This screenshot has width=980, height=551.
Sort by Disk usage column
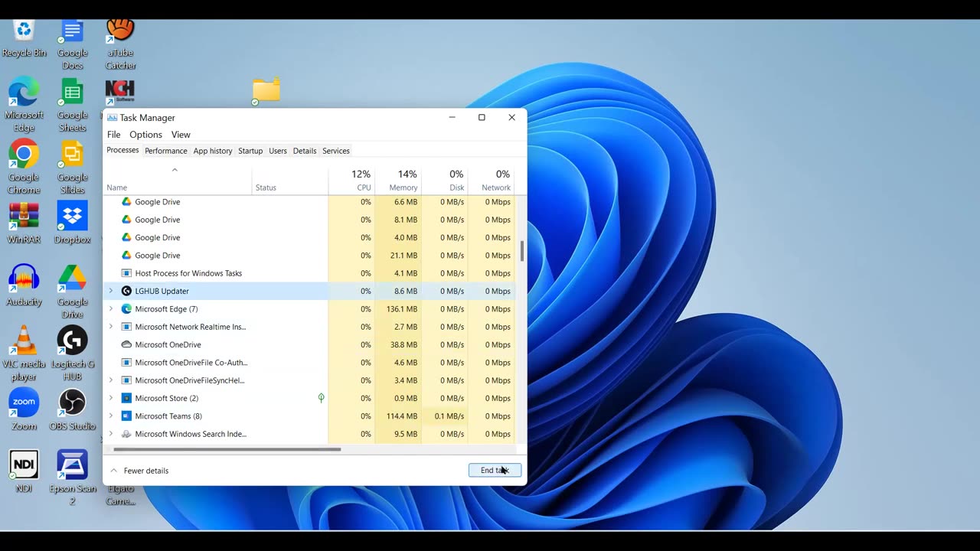coord(445,180)
